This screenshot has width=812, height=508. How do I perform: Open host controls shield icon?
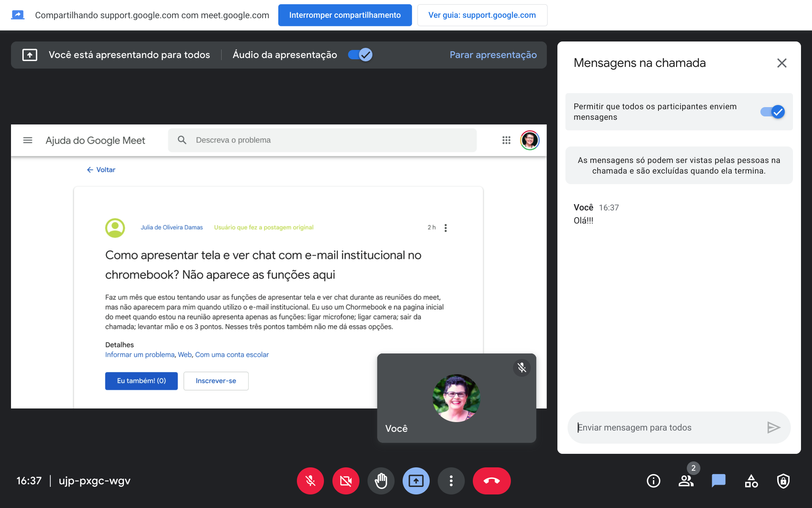click(783, 481)
